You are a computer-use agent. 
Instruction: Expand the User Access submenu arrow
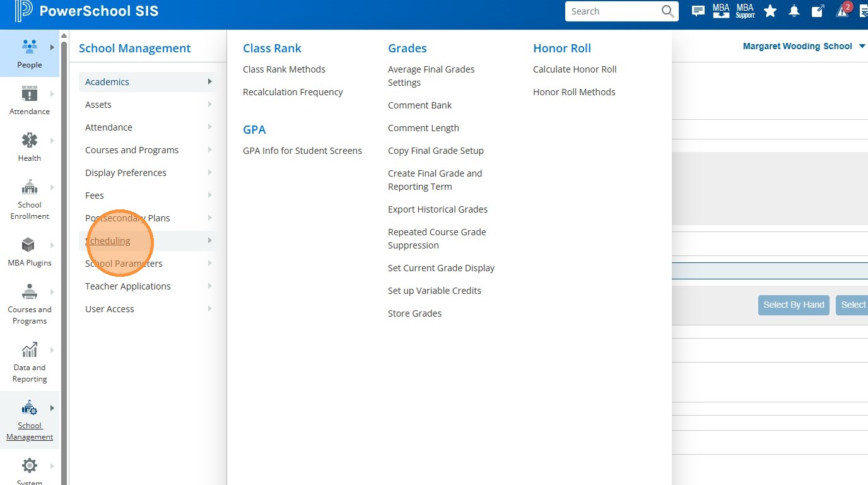pyautogui.click(x=209, y=309)
